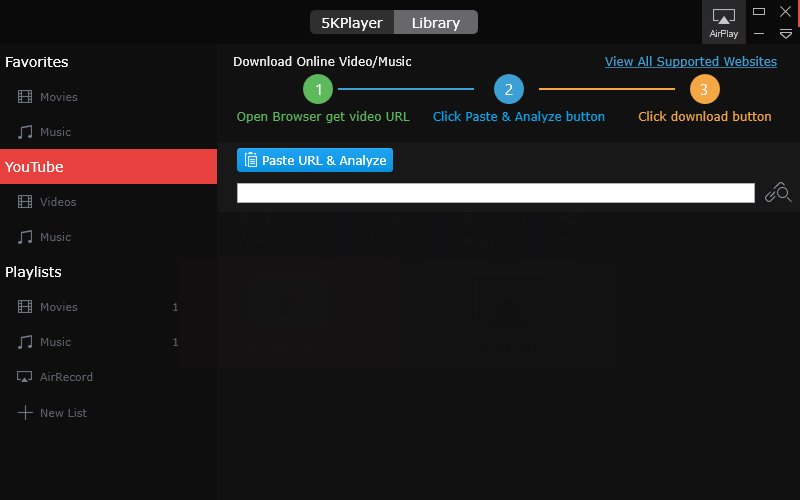
Task: Open the dropdown menu arrow icon below close
Action: pyautogui.click(x=786, y=34)
